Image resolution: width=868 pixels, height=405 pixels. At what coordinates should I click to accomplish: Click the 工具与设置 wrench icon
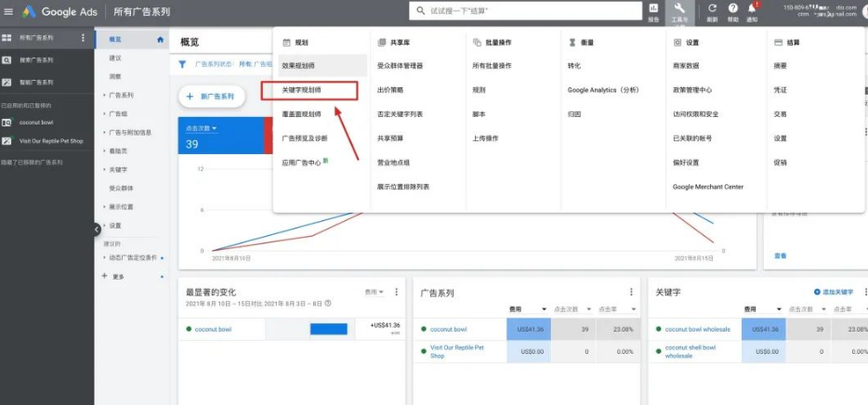click(x=679, y=11)
